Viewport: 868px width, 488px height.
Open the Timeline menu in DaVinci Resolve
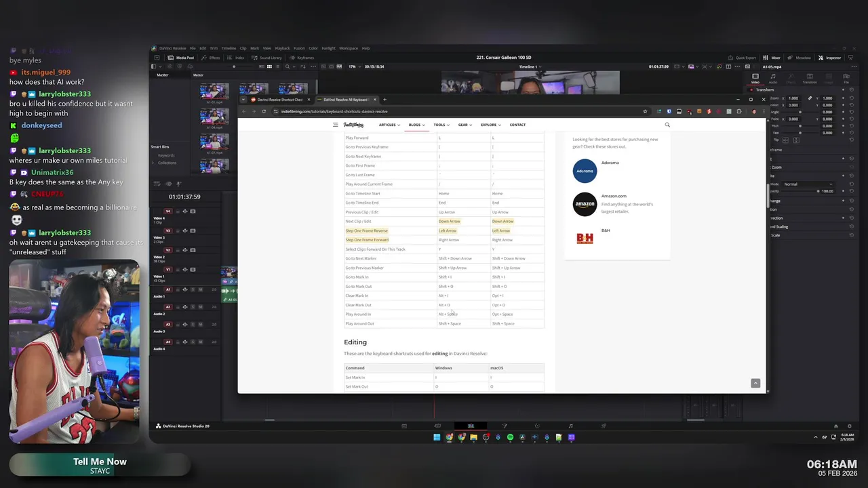click(x=229, y=48)
